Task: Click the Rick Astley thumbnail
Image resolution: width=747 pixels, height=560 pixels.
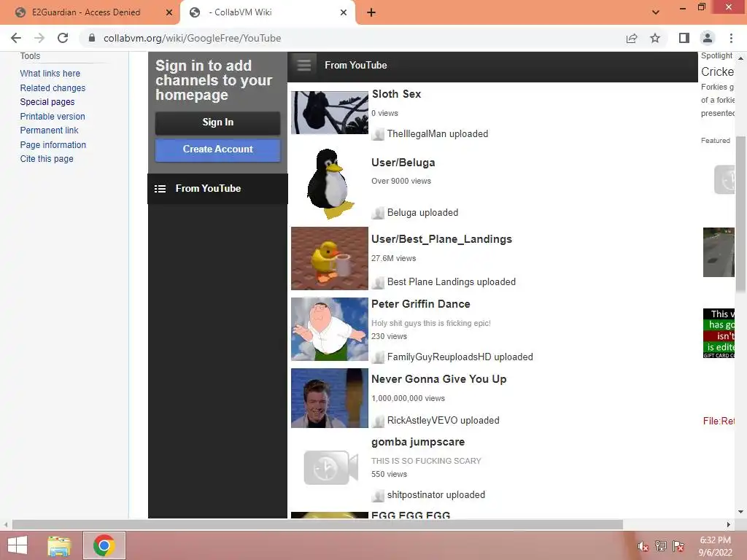Action: [330, 398]
